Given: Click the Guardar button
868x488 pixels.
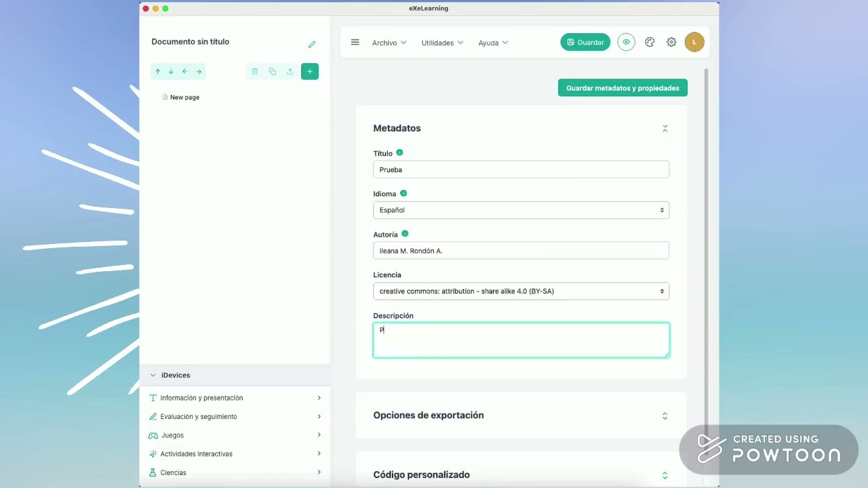Looking at the screenshot, I should [x=585, y=42].
